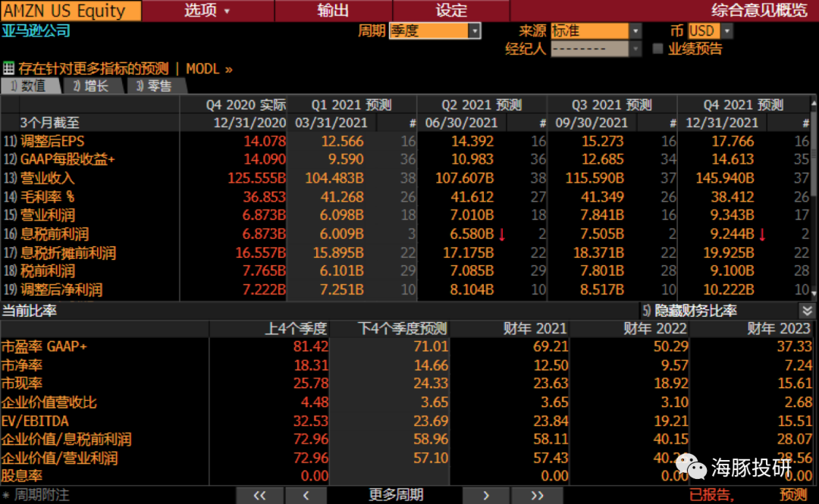Click the 市净率 ratio row
The width and height of the screenshot is (819, 504).
407,365
